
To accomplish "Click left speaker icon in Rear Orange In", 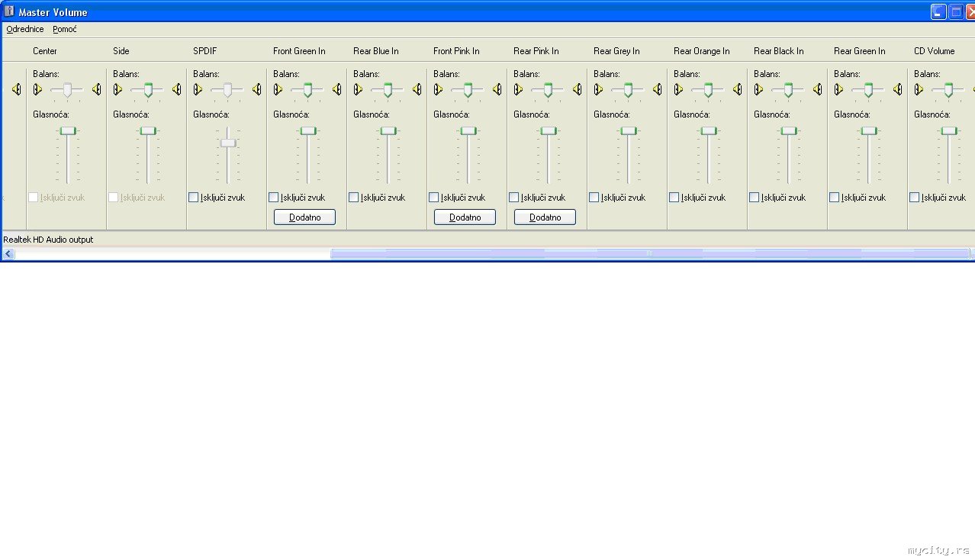I will 678,89.
